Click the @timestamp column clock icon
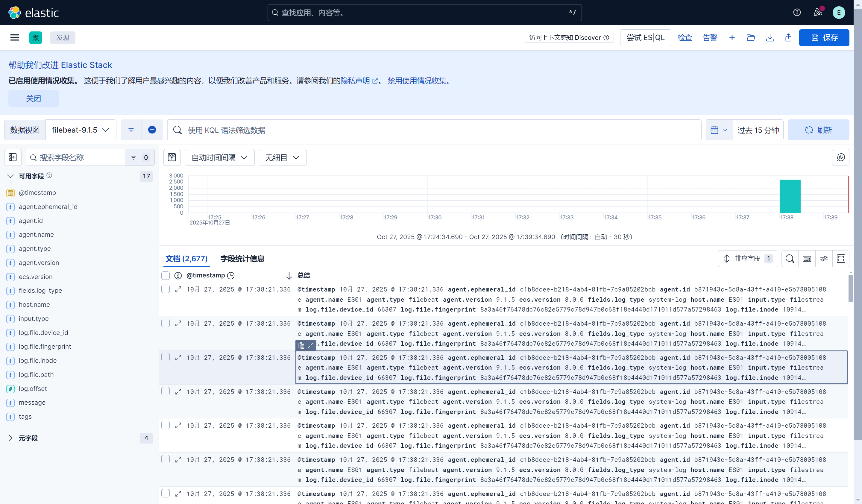The width and height of the screenshot is (862, 504). tap(231, 275)
